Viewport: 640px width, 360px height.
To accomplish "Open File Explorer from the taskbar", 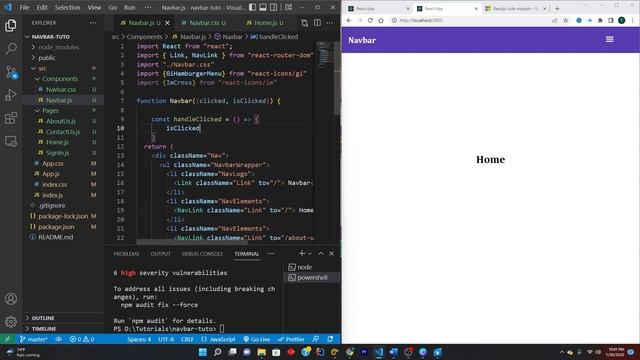I will coord(262,352).
